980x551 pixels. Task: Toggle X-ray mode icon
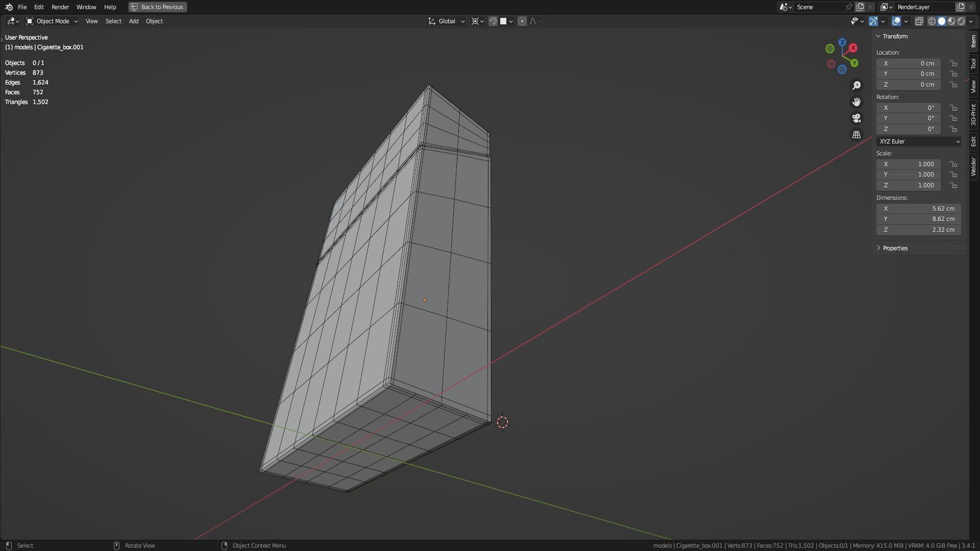(x=919, y=21)
